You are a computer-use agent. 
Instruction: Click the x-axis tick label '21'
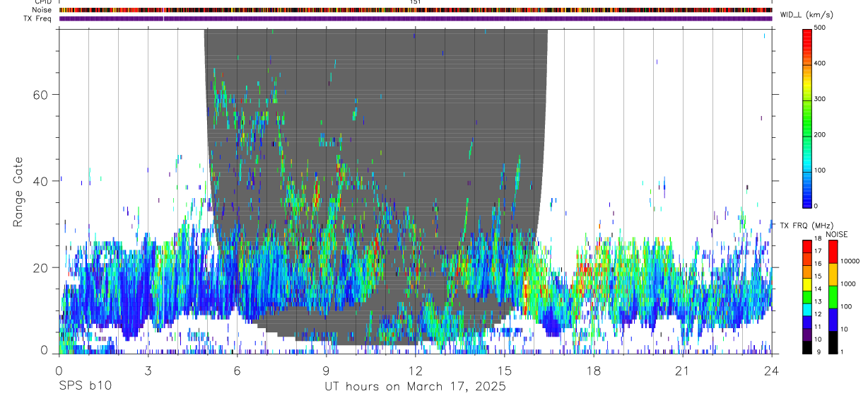click(683, 371)
